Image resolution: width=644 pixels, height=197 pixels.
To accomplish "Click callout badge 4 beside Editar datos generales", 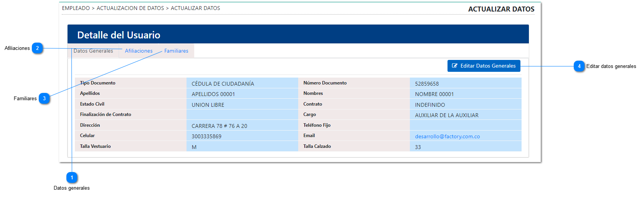I will coord(579,66).
